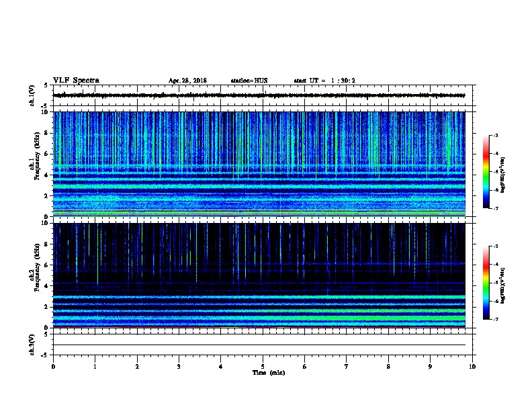Click the "6" kHz tick on ch.1 frequency axis
Viewport: 532px width, 411px height.
(47, 154)
